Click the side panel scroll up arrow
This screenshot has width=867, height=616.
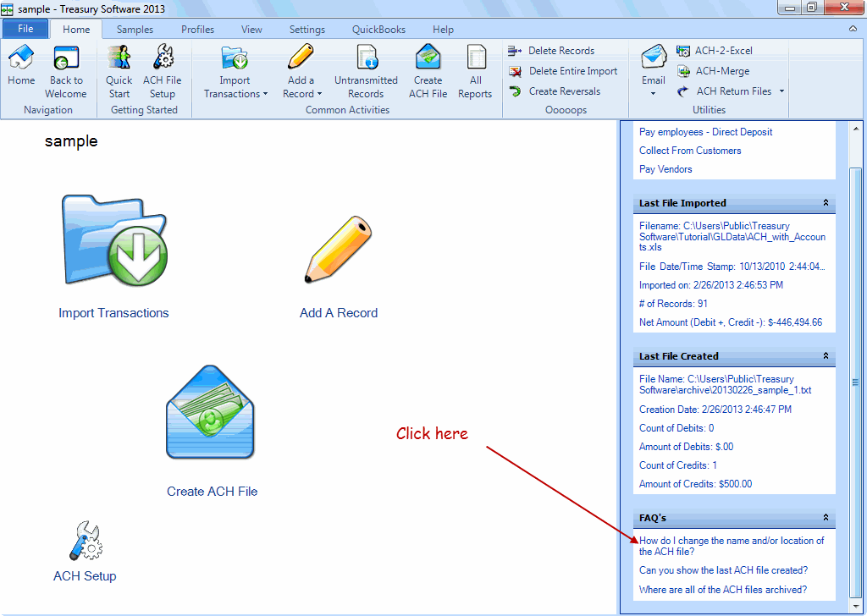tap(855, 129)
